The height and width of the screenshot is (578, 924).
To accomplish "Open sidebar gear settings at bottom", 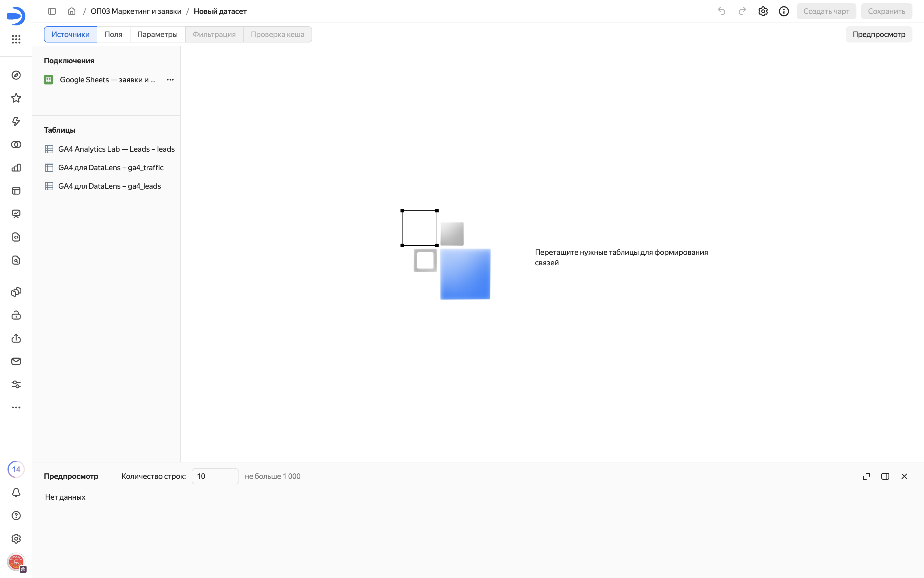I will [x=16, y=539].
